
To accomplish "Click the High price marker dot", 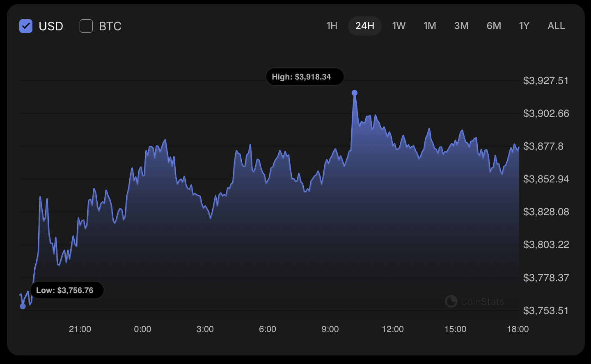I will [x=355, y=93].
